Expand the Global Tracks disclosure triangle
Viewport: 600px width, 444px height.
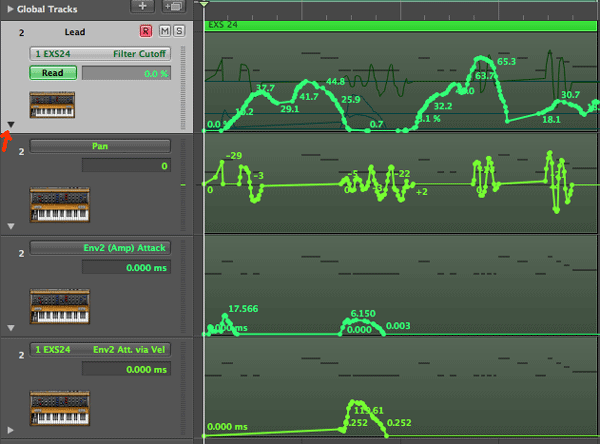point(9,7)
